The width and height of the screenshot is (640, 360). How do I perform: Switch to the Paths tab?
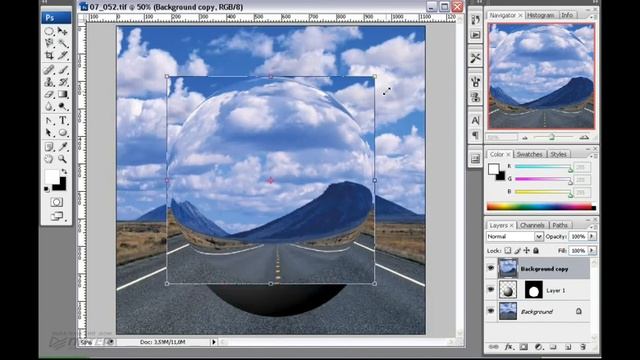pos(560,225)
